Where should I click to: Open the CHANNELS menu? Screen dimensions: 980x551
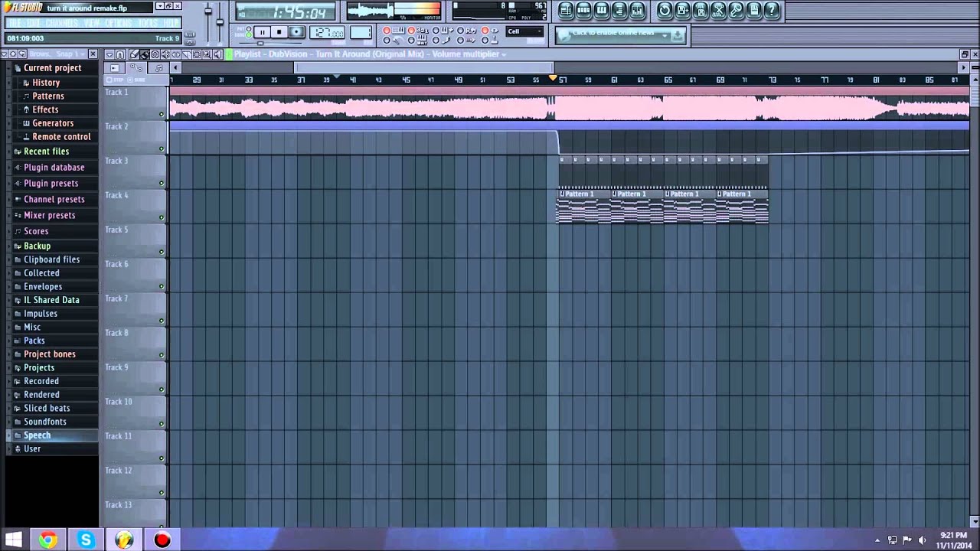pyautogui.click(x=61, y=23)
